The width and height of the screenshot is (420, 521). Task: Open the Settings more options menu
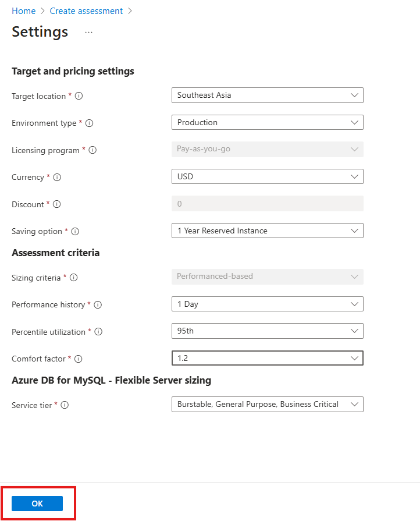(88, 33)
